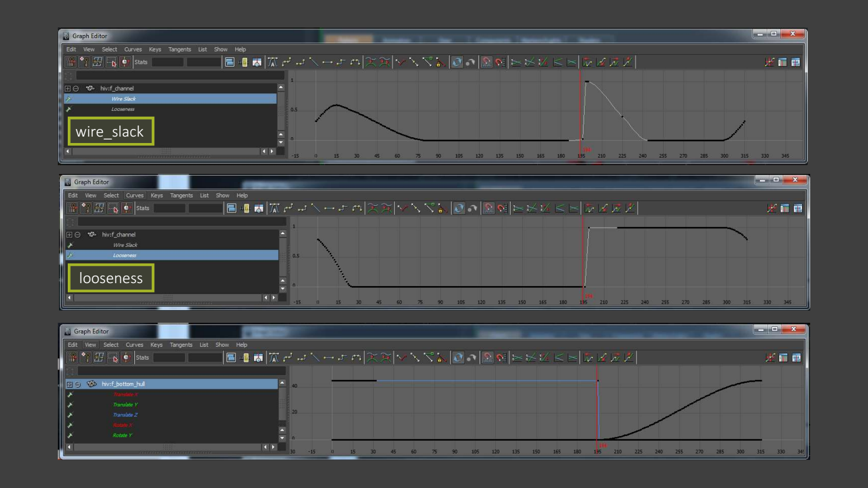Select Lattice Deform Keys tool in wire_slack window

tap(98, 62)
